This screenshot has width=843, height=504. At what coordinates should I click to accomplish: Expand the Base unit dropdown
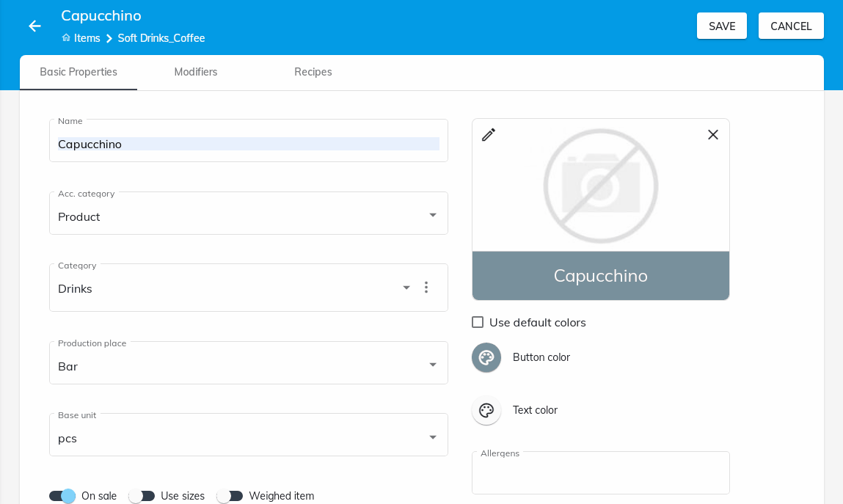(433, 437)
